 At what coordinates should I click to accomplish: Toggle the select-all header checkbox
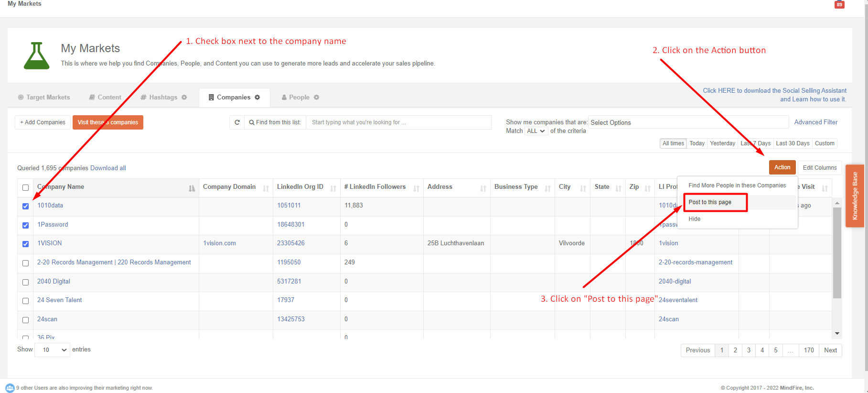tap(25, 188)
